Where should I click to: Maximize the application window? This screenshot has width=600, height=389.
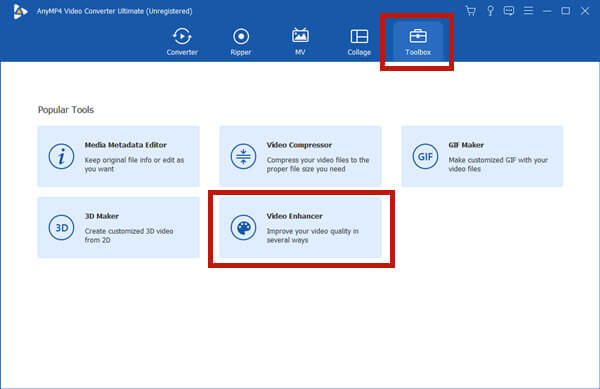click(x=566, y=11)
